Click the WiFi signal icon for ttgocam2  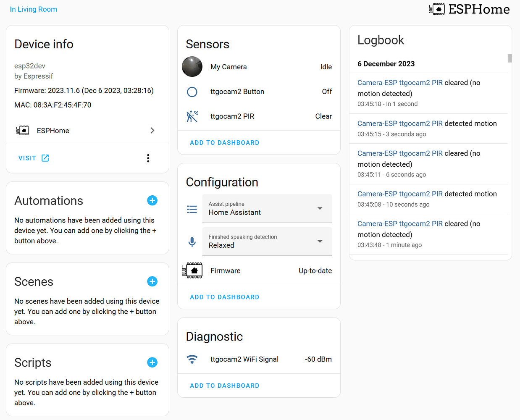click(192, 360)
